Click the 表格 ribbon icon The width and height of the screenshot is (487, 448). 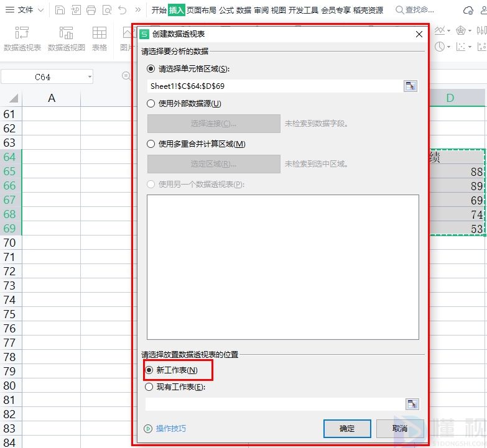click(100, 39)
